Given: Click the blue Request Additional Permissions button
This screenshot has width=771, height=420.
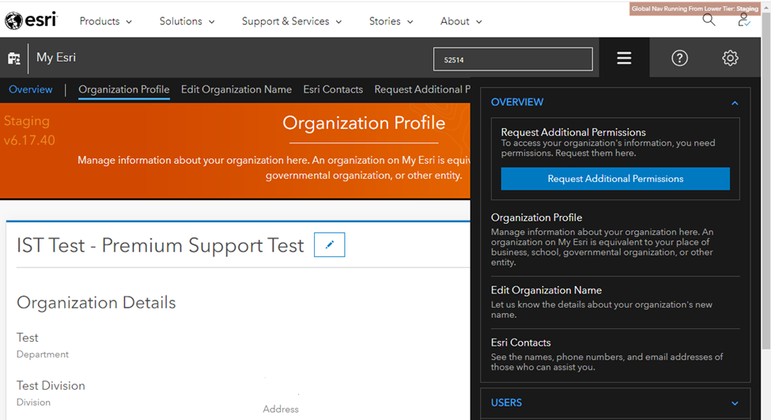Looking at the screenshot, I should 615,179.
